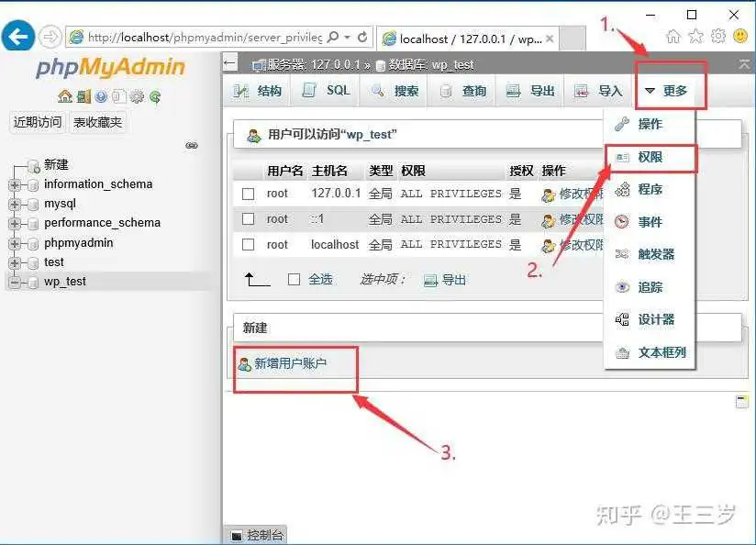Screen dimensions: 756x545
Task: Click the log out door icon
Action: pyautogui.click(x=83, y=97)
